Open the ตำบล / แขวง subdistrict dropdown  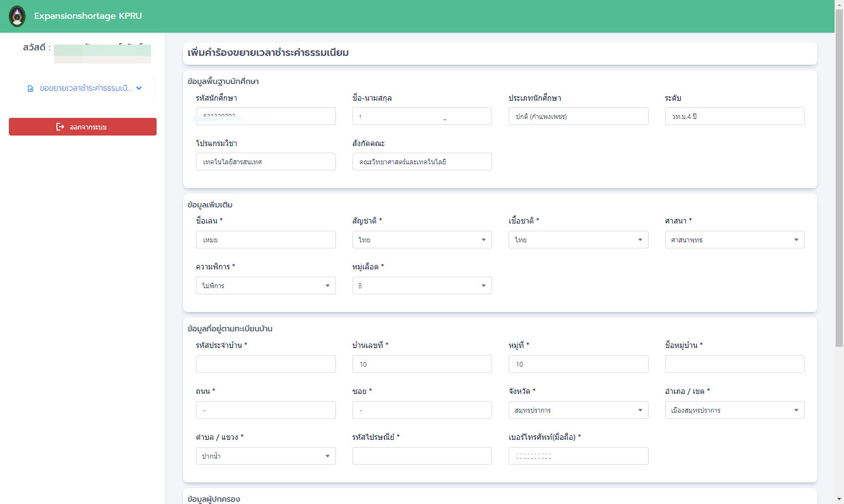pyautogui.click(x=266, y=456)
